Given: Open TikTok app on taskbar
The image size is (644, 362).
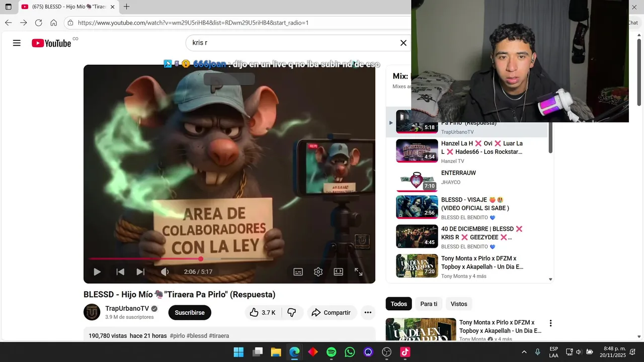Looking at the screenshot, I should (x=405, y=352).
